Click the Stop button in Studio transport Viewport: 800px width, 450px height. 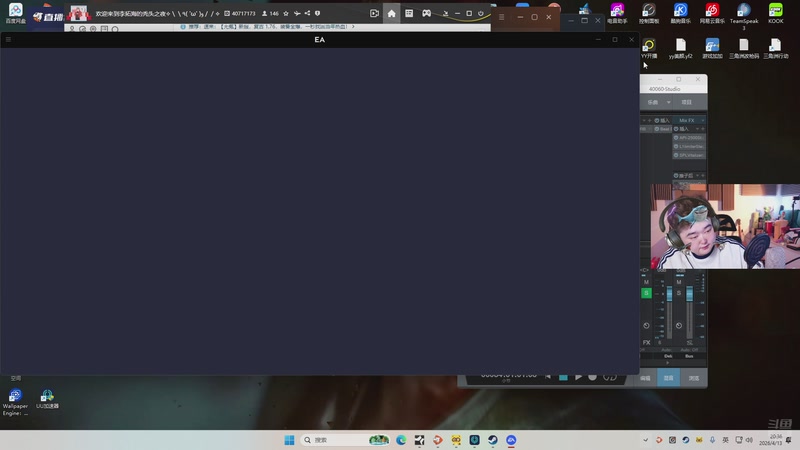tap(563, 377)
